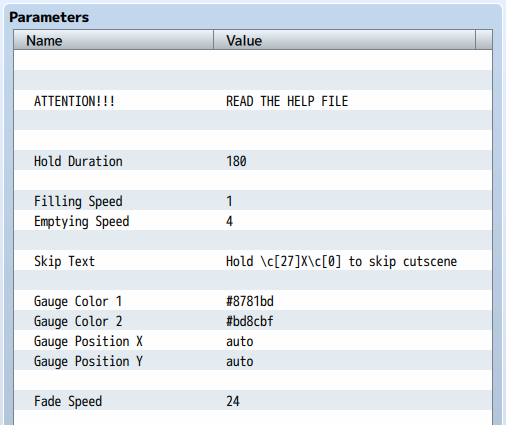Select the Fade Speed parameter row

tap(253, 400)
